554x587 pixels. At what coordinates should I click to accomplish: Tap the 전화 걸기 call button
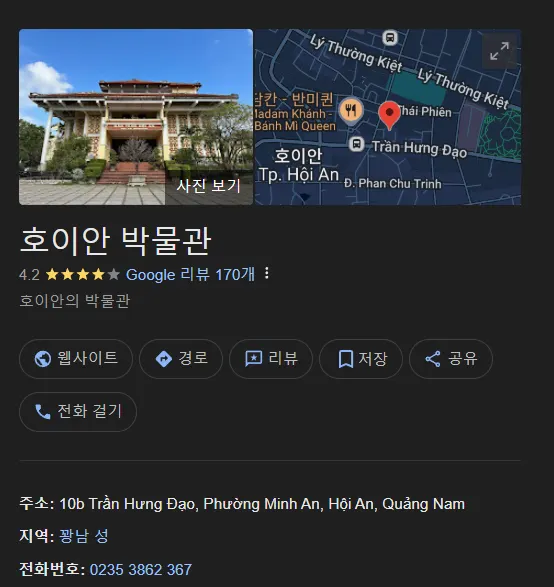coord(78,411)
